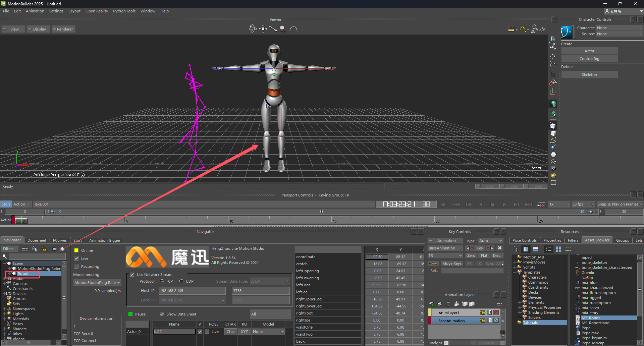
Task: Click the Skeleton define button
Action: pos(589,75)
